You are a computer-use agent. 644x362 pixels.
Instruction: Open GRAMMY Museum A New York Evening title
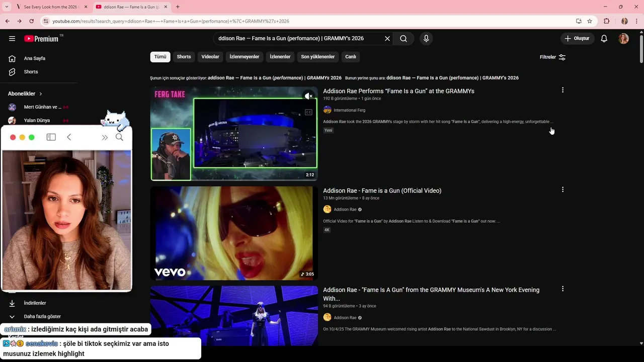(431, 294)
